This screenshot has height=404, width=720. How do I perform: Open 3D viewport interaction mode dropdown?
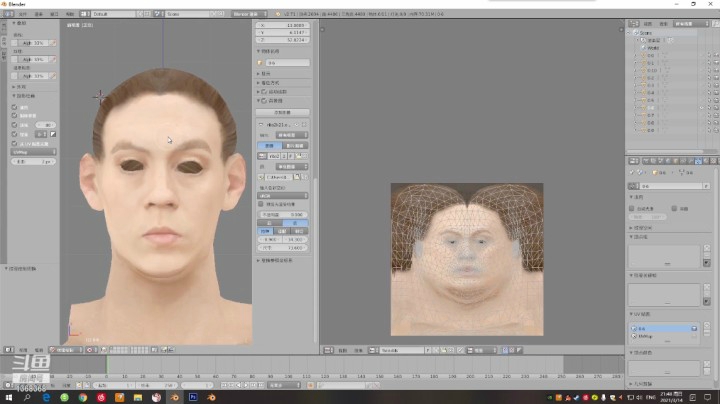[x=66, y=350]
